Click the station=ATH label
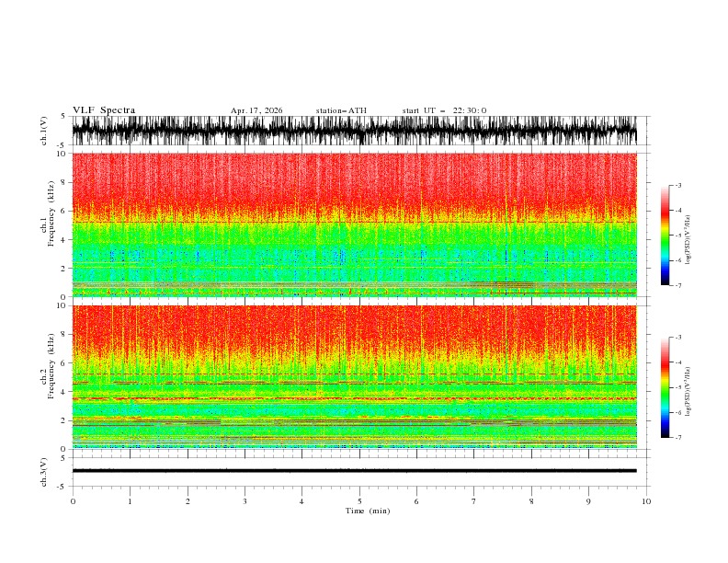The height and width of the screenshot is (563, 728). pyautogui.click(x=341, y=110)
